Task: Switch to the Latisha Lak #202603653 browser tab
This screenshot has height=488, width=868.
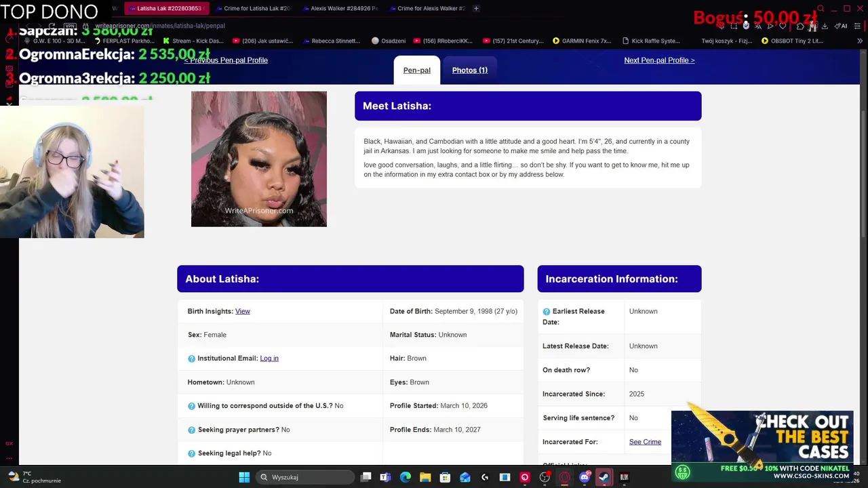Action: 166,9
